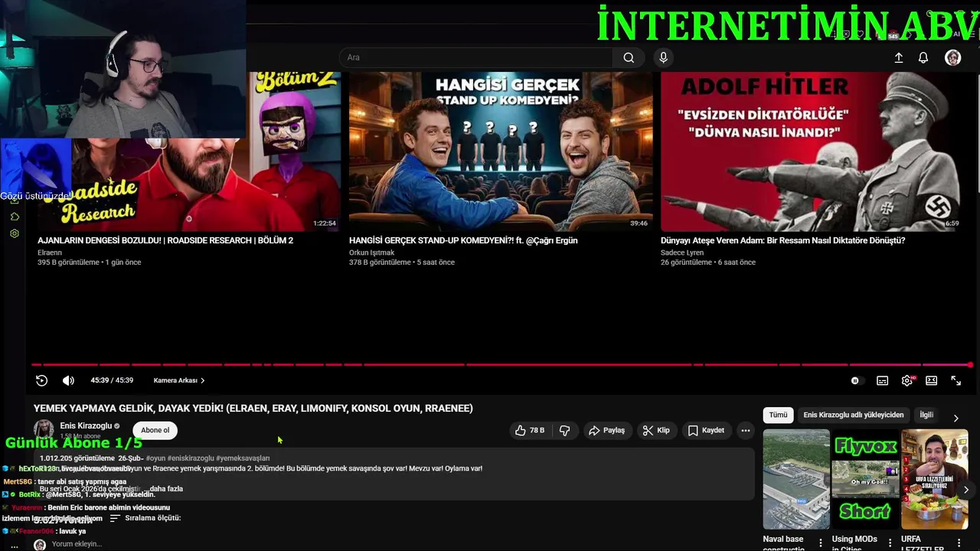Save the video with Kaydet

pos(706,430)
